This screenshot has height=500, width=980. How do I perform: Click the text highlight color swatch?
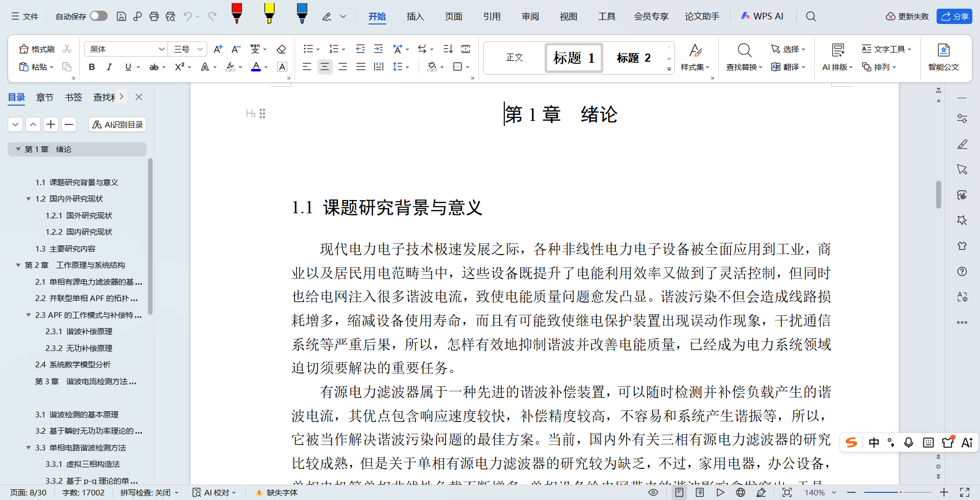pyautogui.click(x=231, y=67)
